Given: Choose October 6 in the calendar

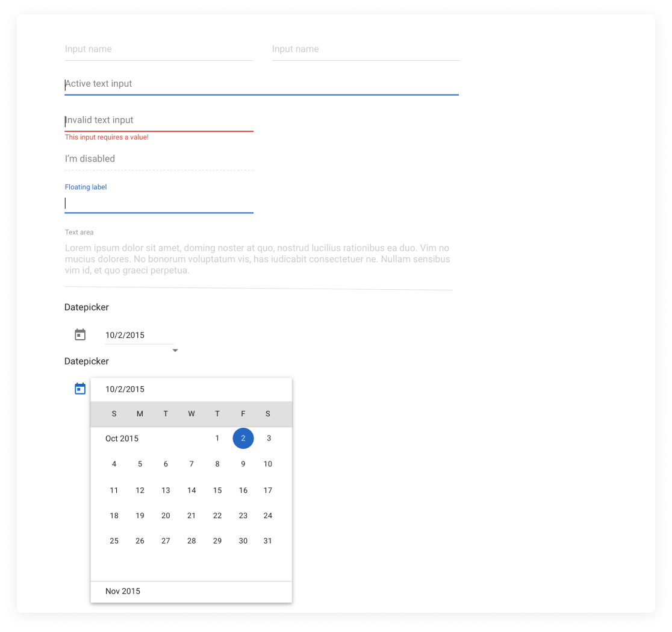Looking at the screenshot, I should [x=166, y=464].
